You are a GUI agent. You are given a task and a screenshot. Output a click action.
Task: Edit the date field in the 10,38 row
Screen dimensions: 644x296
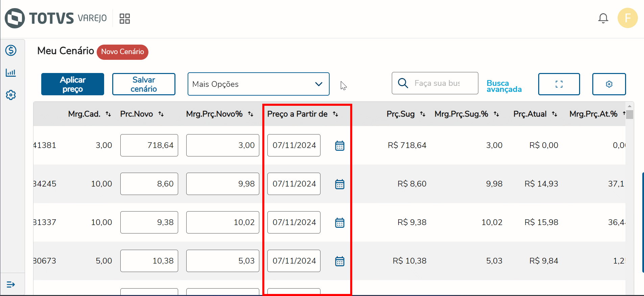(294, 261)
